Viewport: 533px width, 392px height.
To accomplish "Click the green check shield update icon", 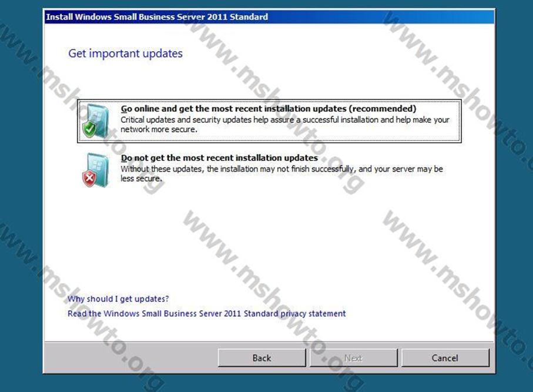I will coord(96,121).
